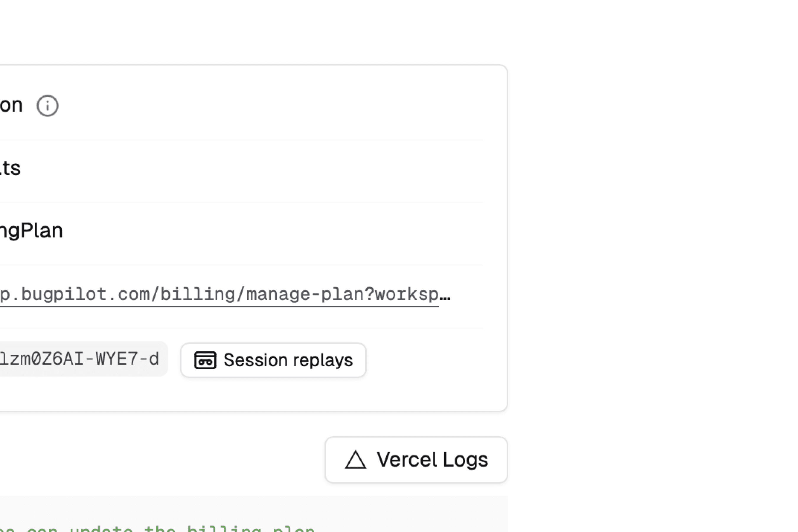Click "billing" within the underlined URL path
The height and width of the screenshot is (532, 798).
tap(198, 294)
